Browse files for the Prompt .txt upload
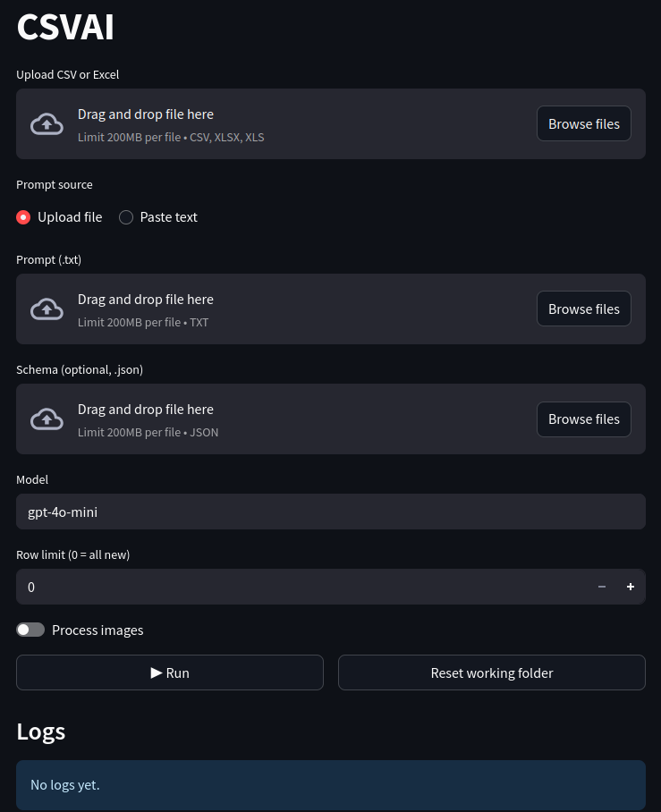Screen dimensions: 661x812 click(583, 309)
